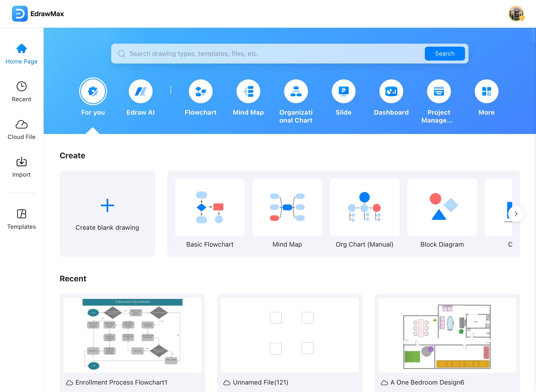Click Create blank drawing
The image size is (536, 392).
pos(107,214)
